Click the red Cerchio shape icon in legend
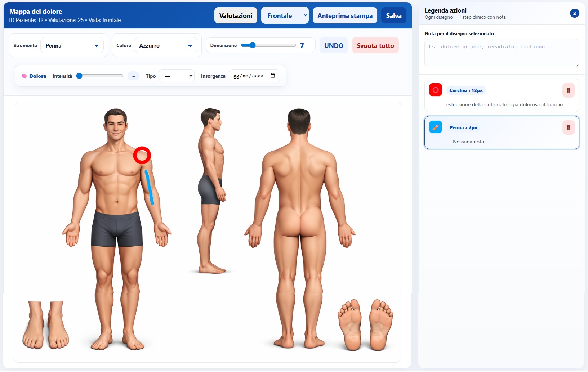Viewport: 588px width, 372px height. tap(435, 90)
